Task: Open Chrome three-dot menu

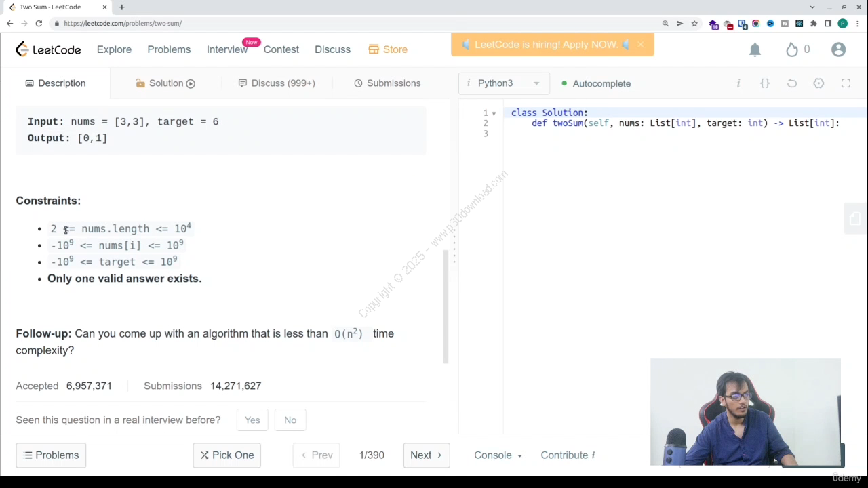Action: click(857, 24)
